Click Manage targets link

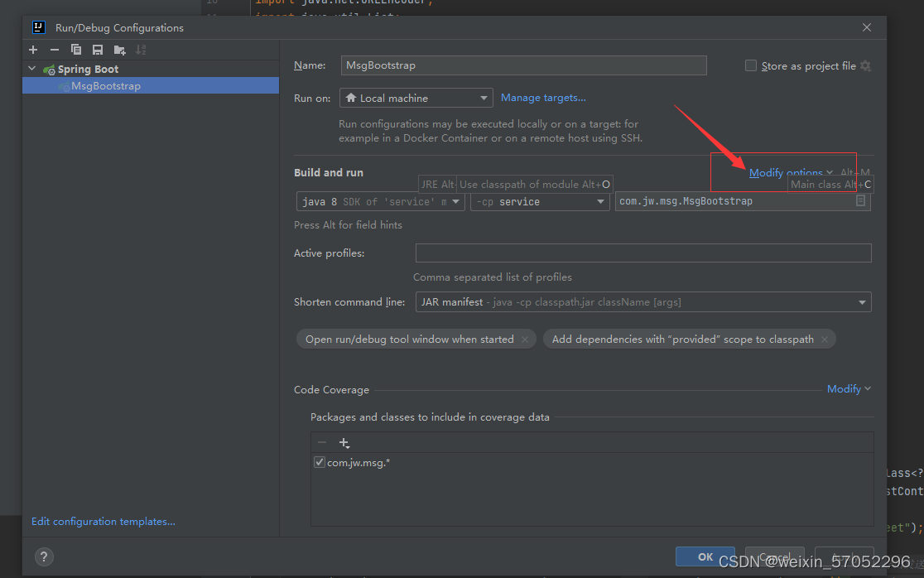pyautogui.click(x=543, y=97)
